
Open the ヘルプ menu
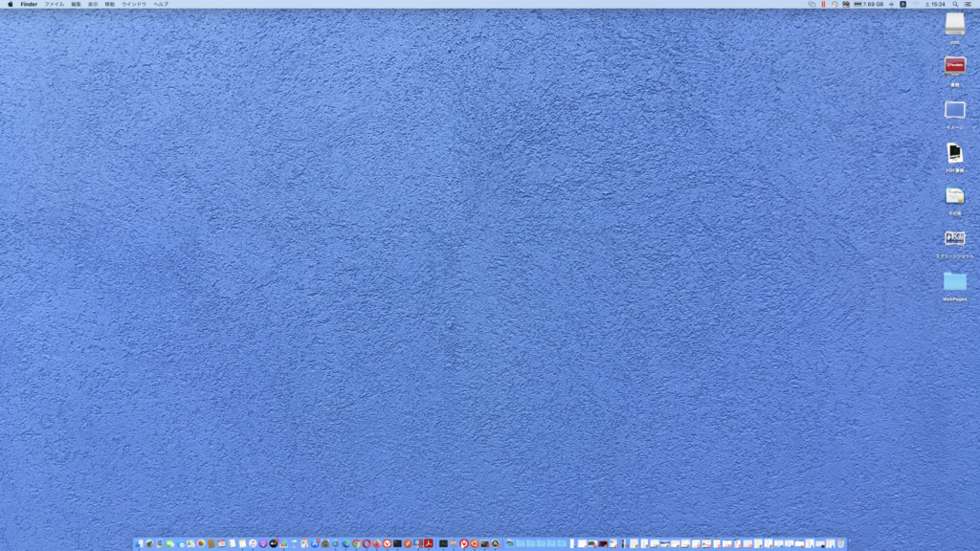[x=161, y=4]
